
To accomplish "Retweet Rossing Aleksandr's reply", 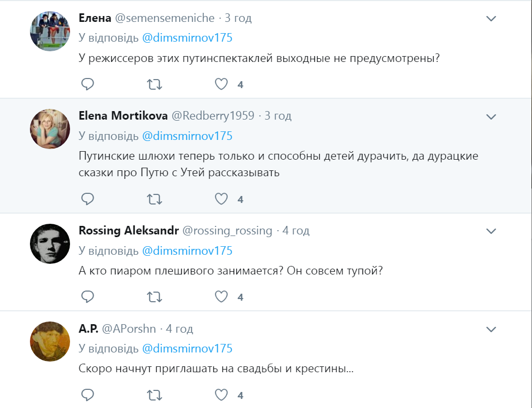I will point(154,297).
